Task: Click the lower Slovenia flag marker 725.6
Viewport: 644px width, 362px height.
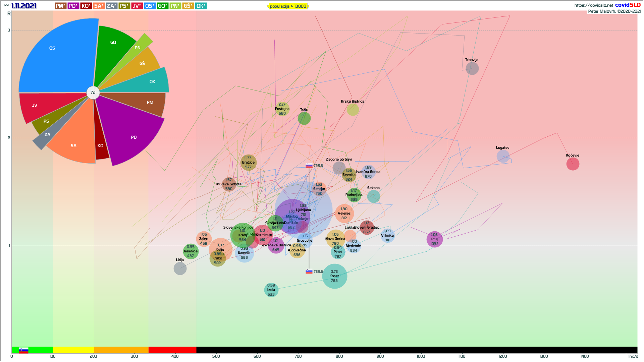Action: 309,271
